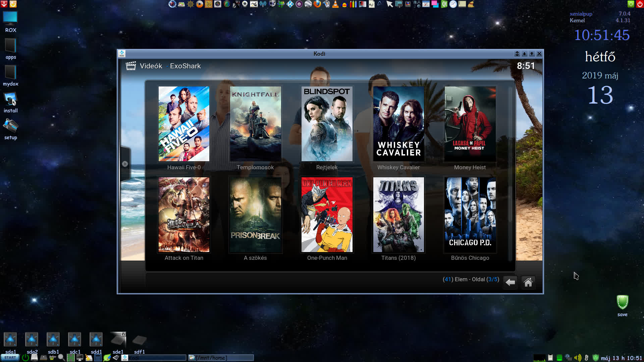
Task: Switch to Kodi taskbar window button
Action: pyautogui.click(x=153, y=358)
